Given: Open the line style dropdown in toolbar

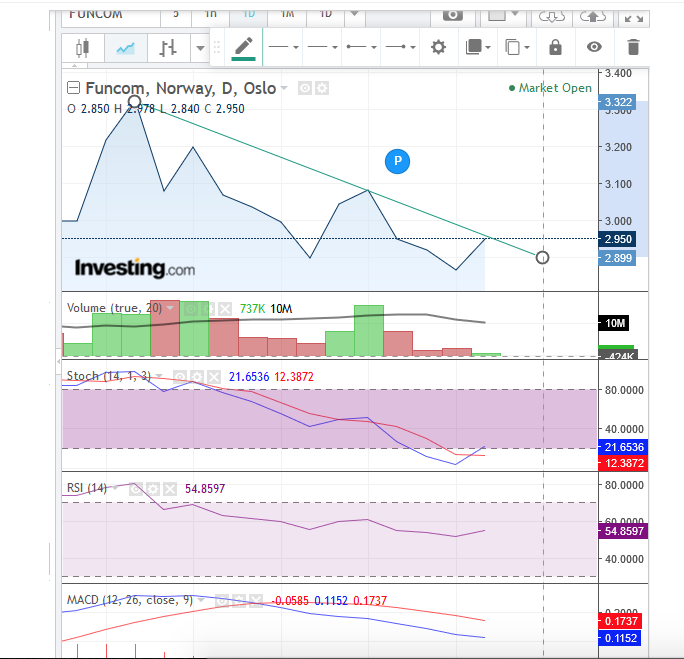Looking at the screenshot, I should point(284,47).
